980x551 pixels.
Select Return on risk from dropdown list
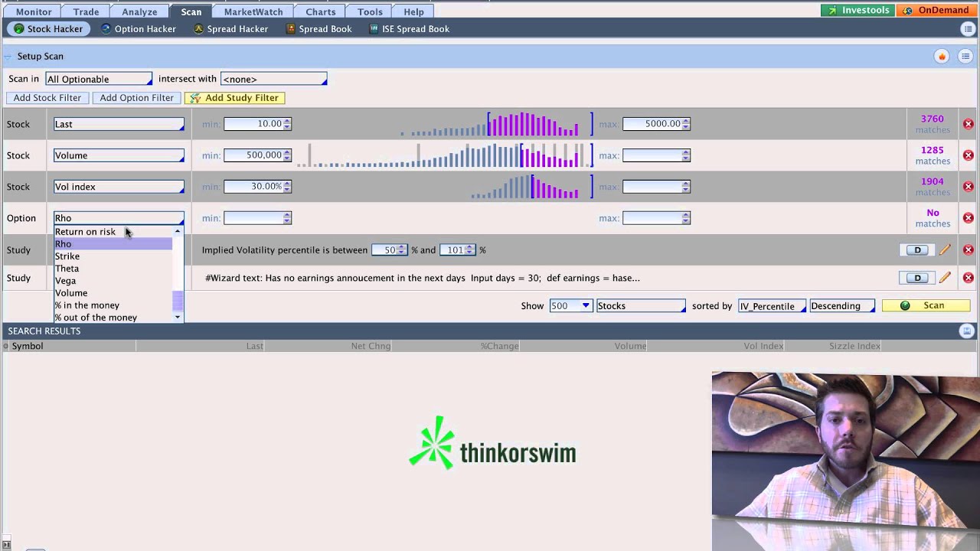click(113, 232)
